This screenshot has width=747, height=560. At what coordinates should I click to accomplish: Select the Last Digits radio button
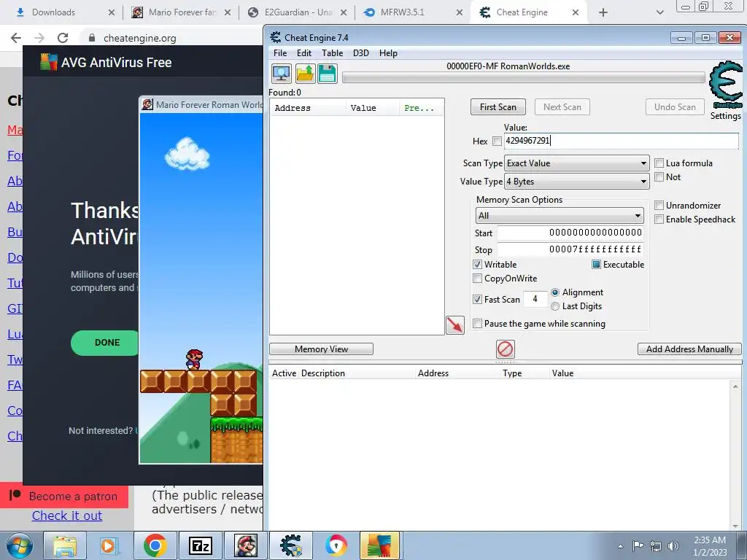(555, 306)
